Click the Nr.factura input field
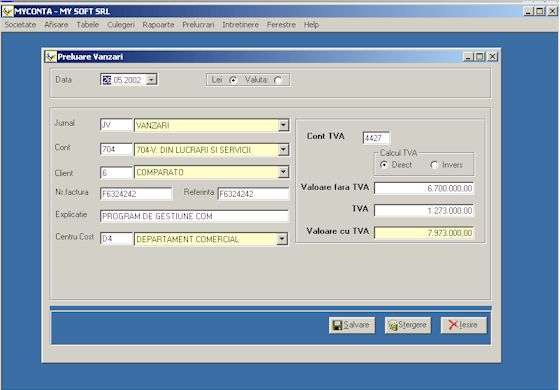The width and height of the screenshot is (560, 390). 136,194
